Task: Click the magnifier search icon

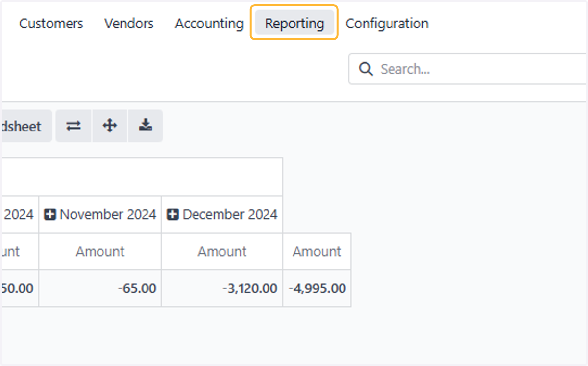Action: (366, 69)
